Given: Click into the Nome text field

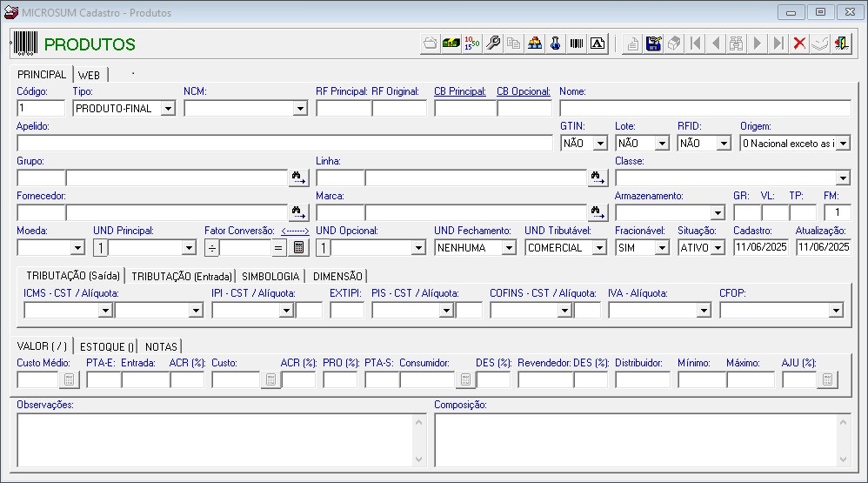Looking at the screenshot, I should coord(704,109).
